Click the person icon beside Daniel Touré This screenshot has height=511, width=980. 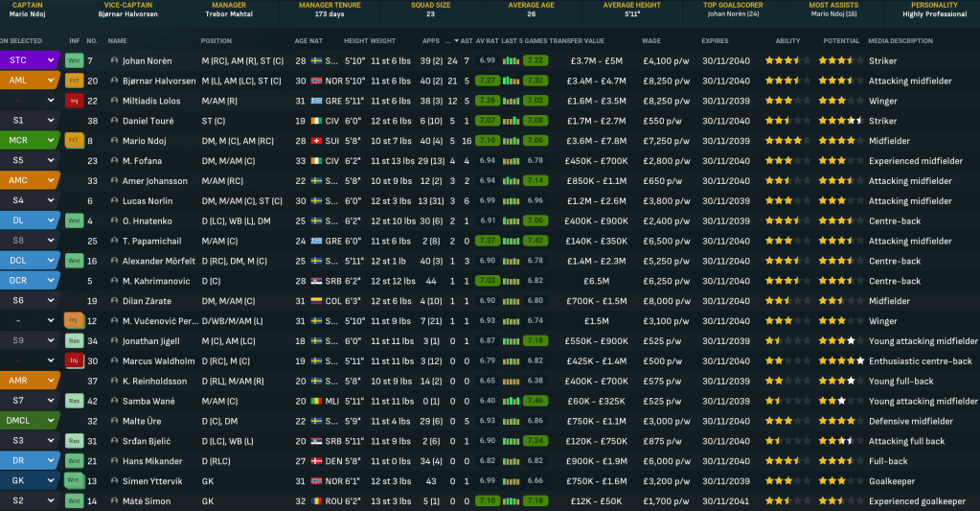[114, 121]
